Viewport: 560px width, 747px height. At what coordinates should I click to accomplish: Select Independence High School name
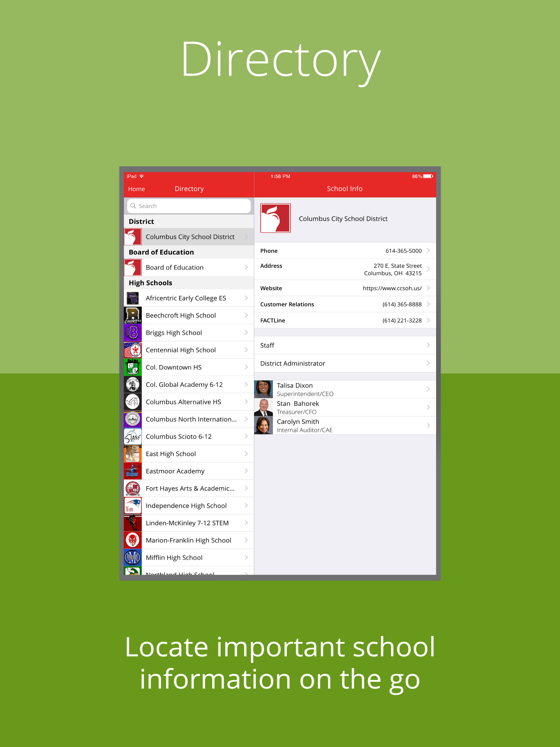186,506
